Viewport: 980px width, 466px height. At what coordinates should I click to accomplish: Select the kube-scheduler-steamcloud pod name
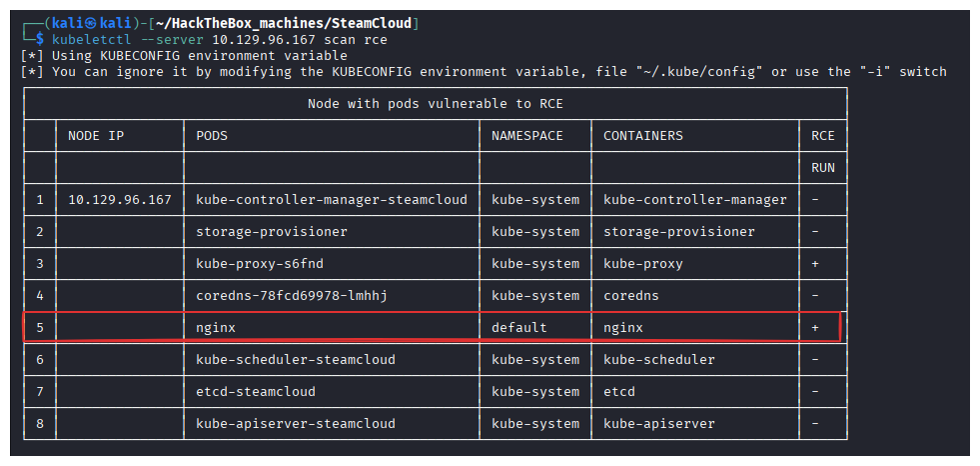(x=296, y=360)
